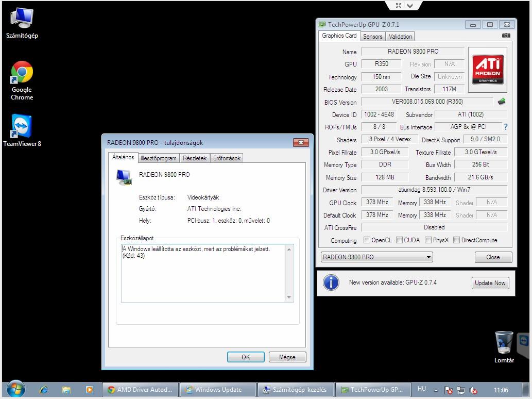Click the ATI Technologies Inc. manufacturer text

point(214,209)
